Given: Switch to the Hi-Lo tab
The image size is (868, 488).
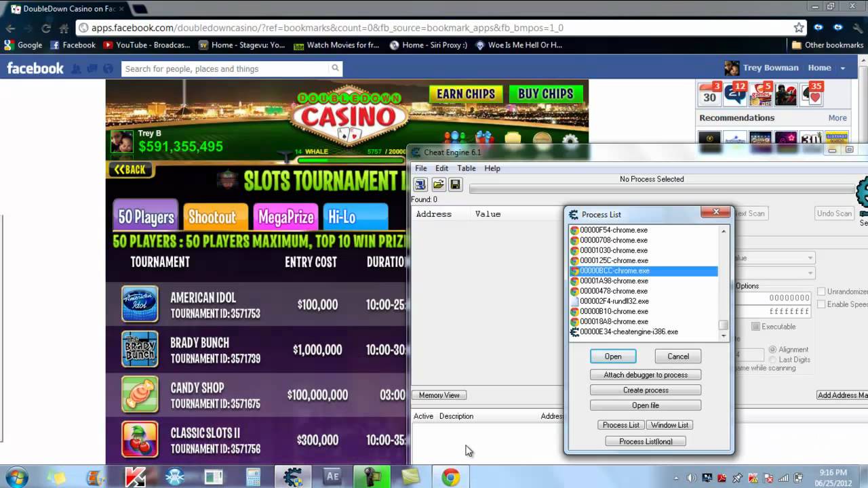Looking at the screenshot, I should tap(355, 217).
